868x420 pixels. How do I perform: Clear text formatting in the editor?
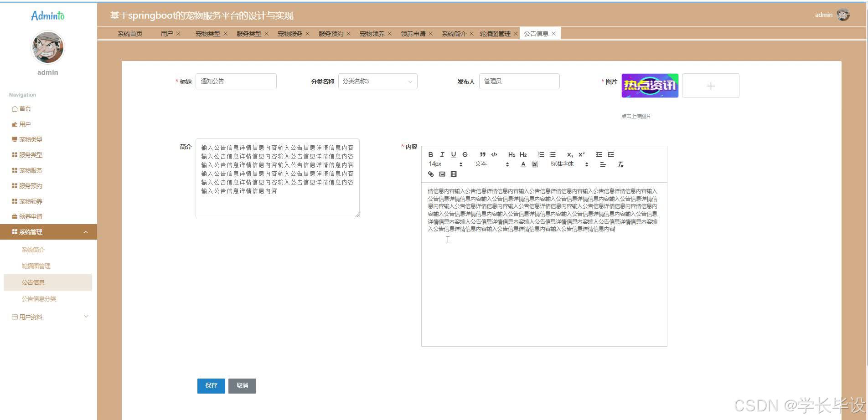(x=620, y=164)
